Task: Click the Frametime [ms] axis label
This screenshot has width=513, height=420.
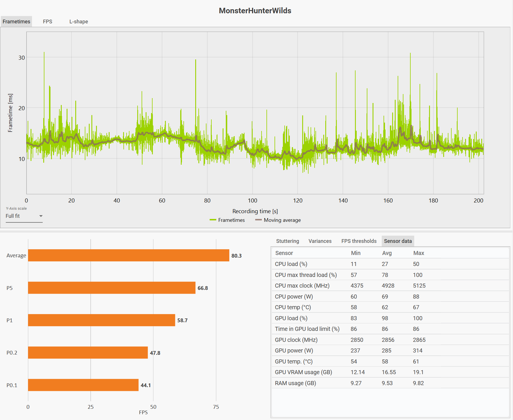Action: (10, 113)
